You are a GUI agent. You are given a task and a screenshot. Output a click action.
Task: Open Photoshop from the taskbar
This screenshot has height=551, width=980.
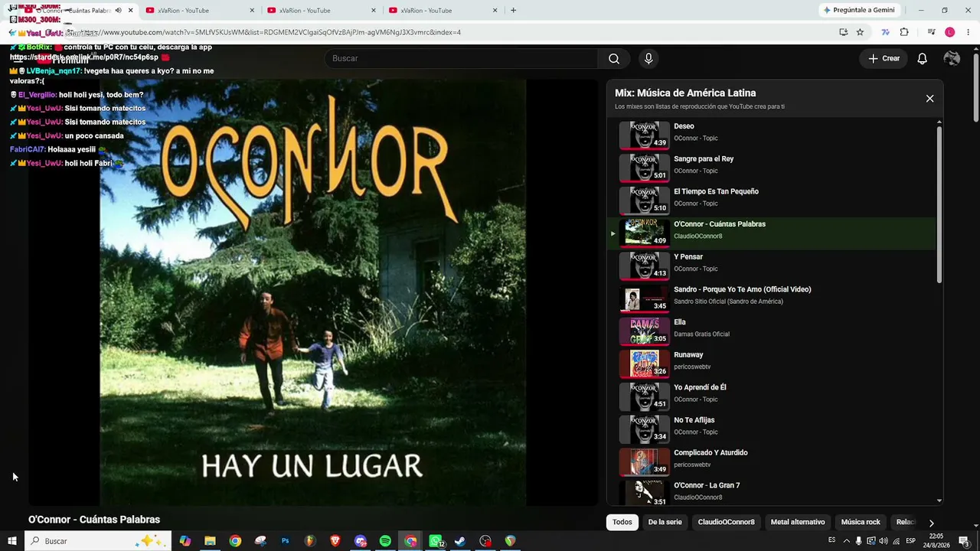coord(285,541)
